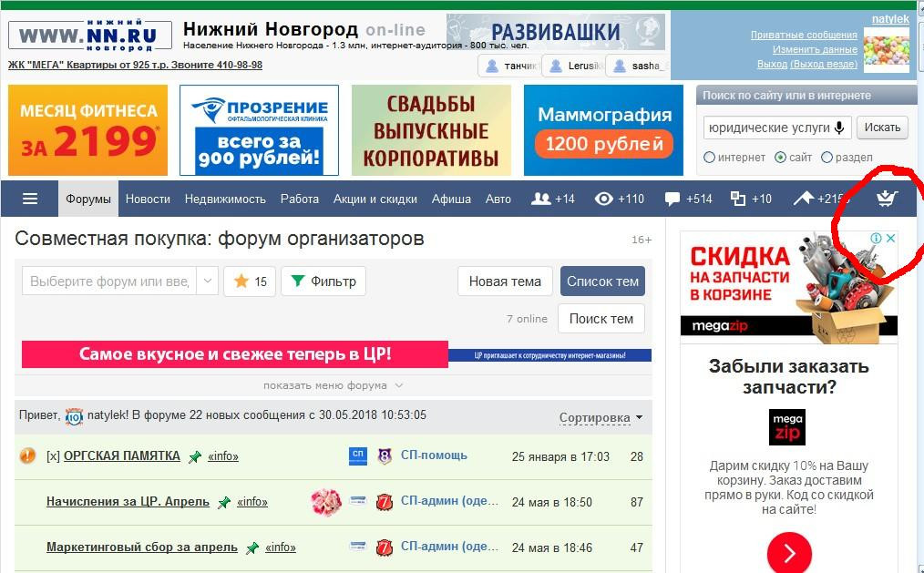Image resolution: width=924 pixels, height=573 pixels.
Task: Open the forum selection dropdown arrow
Action: [x=208, y=281]
